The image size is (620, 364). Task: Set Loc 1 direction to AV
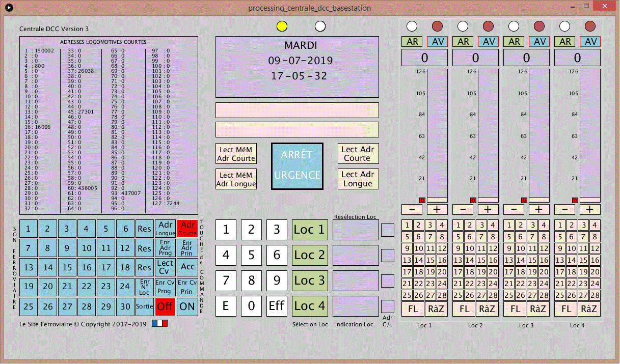point(437,42)
